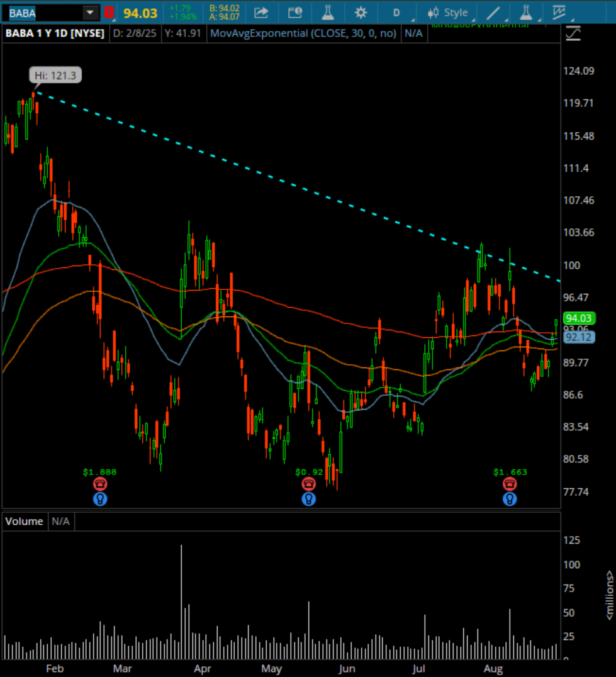616x677 pixels.
Task: Click the $1.888 earnings value
Action: tap(99, 472)
